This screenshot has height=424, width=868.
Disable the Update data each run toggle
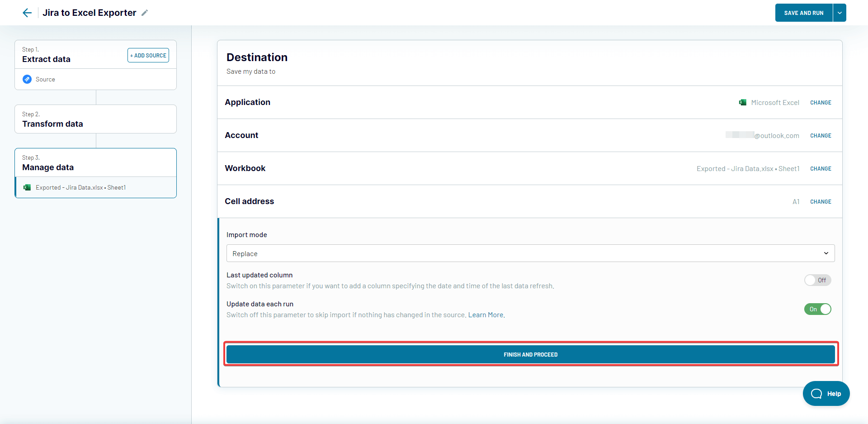[x=817, y=309]
